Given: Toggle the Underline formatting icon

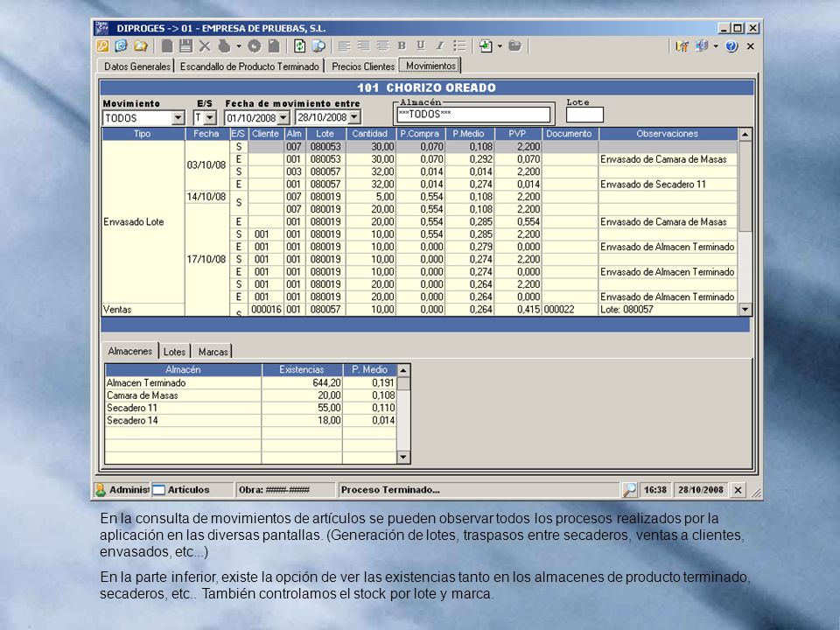Looking at the screenshot, I should coord(421,46).
